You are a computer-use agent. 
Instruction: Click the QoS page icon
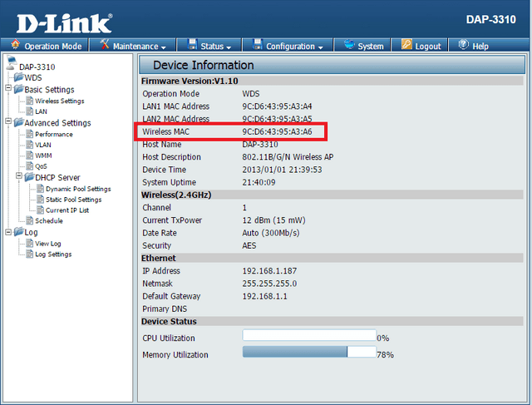30,165
